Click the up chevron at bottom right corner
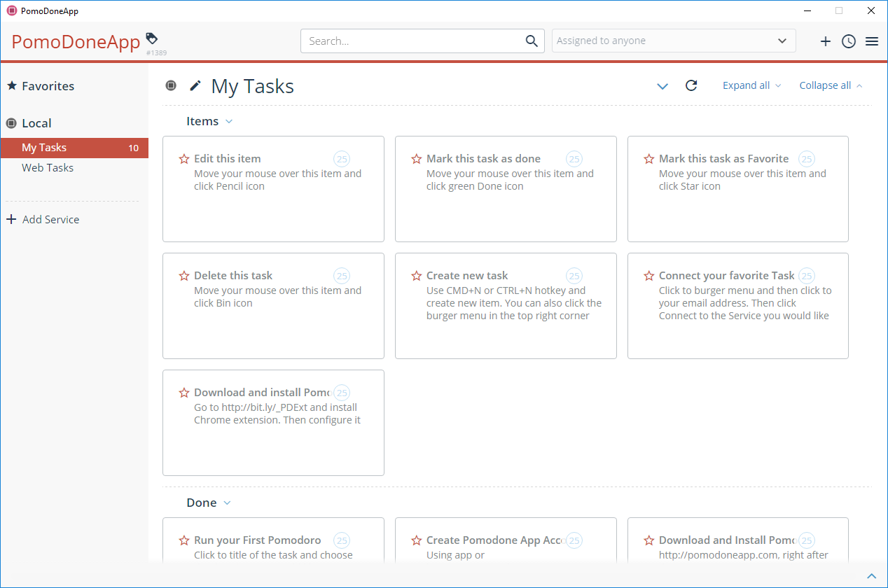The image size is (888, 588). (872, 576)
